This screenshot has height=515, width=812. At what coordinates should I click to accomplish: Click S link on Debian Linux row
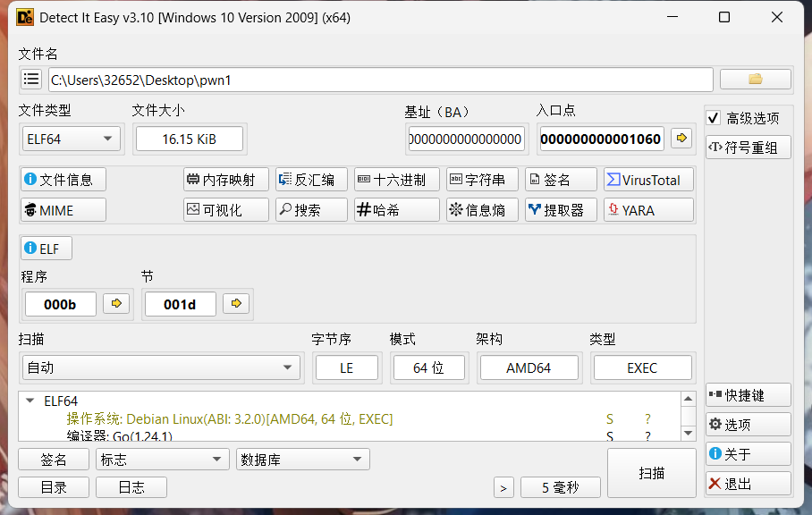pos(610,418)
